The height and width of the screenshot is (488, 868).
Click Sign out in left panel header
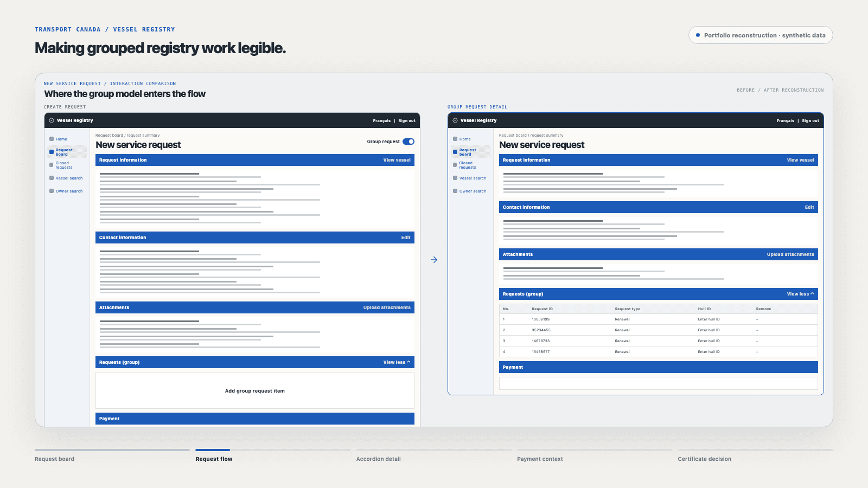407,121
